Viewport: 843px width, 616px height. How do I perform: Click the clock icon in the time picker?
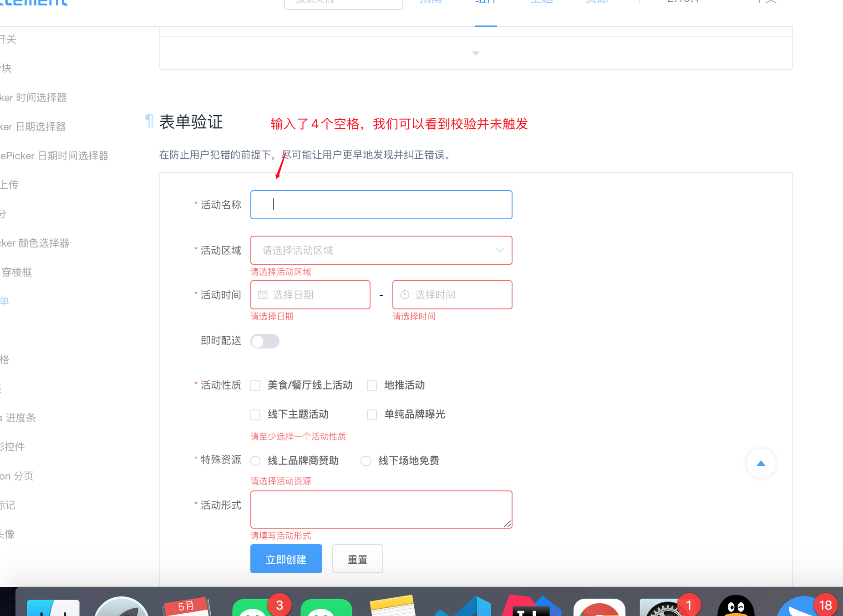(x=405, y=295)
